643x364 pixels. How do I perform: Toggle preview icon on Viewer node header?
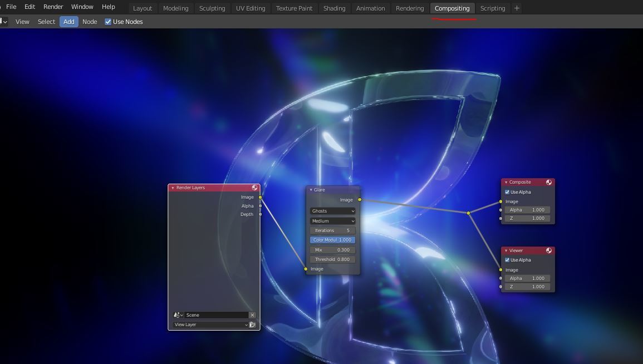pos(549,250)
